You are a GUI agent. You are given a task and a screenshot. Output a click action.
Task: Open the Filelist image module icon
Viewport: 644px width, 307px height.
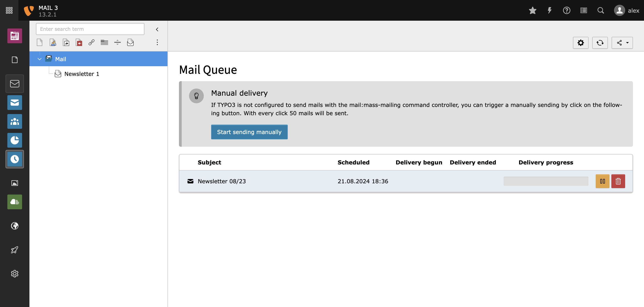[x=14, y=183]
